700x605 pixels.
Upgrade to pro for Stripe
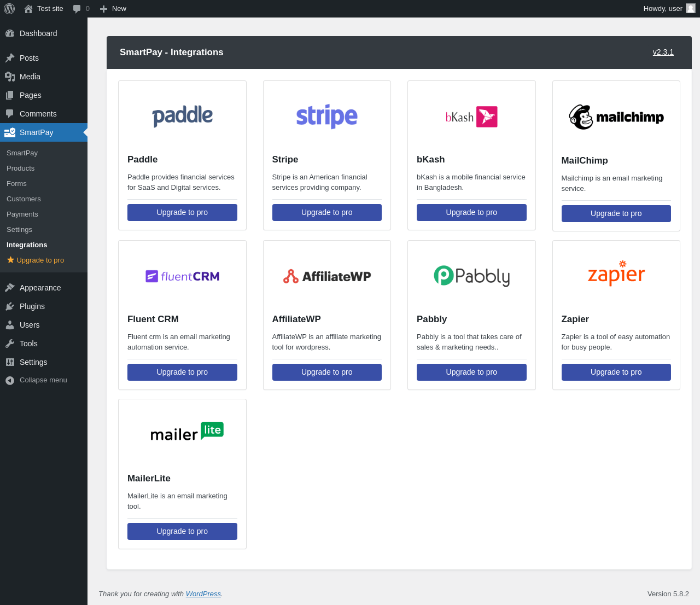[x=327, y=212]
